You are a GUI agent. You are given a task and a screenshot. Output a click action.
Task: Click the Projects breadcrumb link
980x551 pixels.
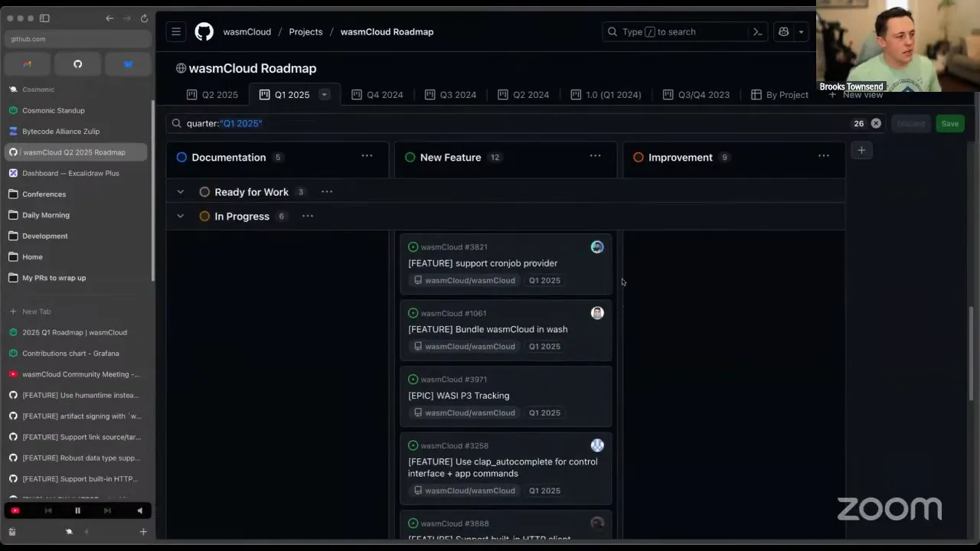[x=305, y=31]
